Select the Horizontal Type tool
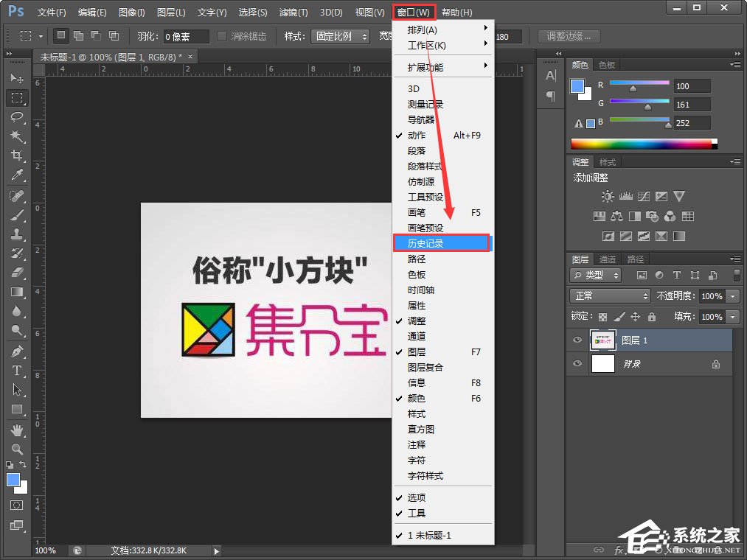Screen dimensions: 747x560 pos(16,371)
